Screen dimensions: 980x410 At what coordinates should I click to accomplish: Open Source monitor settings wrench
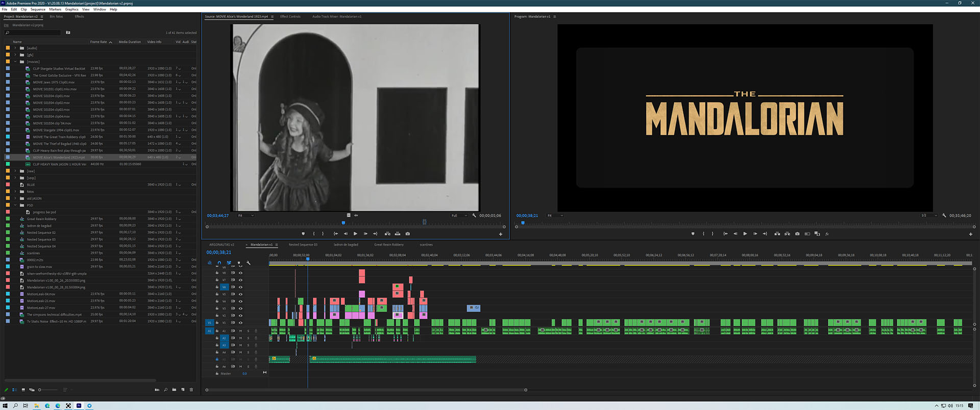(x=474, y=215)
